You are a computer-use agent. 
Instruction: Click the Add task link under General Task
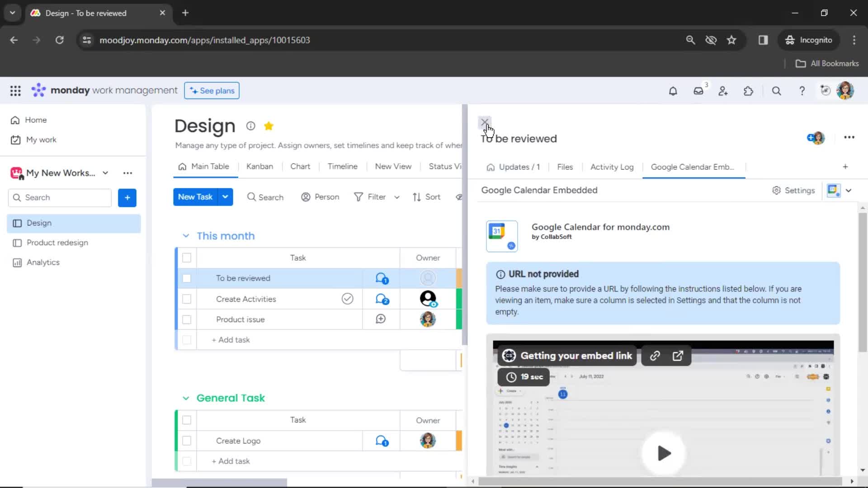click(x=231, y=461)
